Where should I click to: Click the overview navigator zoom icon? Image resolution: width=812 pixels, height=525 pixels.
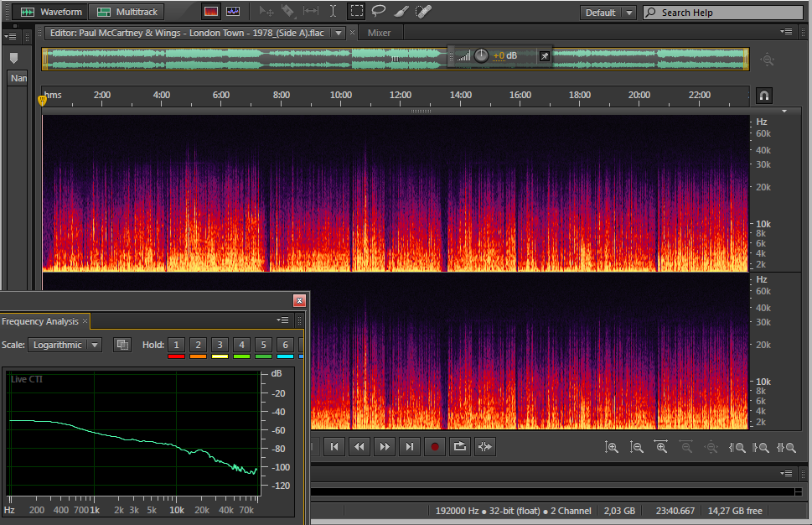tap(767, 60)
